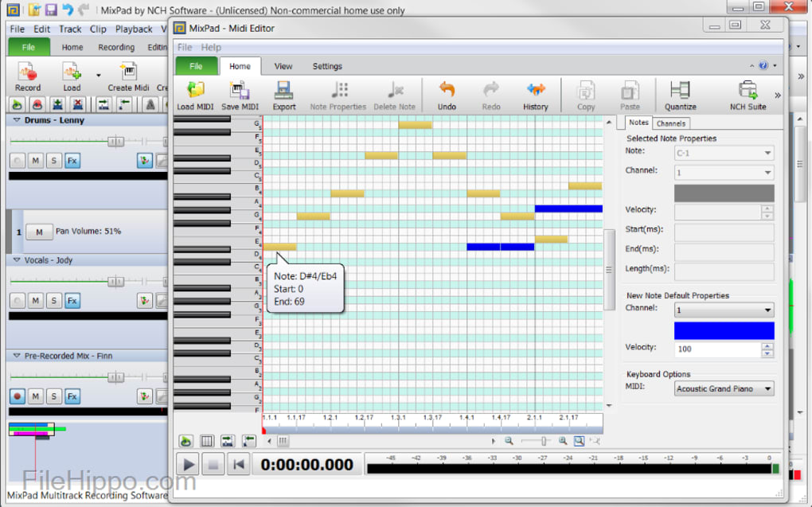Click the Copy icon in the MIDI editor
The width and height of the screenshot is (812, 507).
click(x=586, y=94)
